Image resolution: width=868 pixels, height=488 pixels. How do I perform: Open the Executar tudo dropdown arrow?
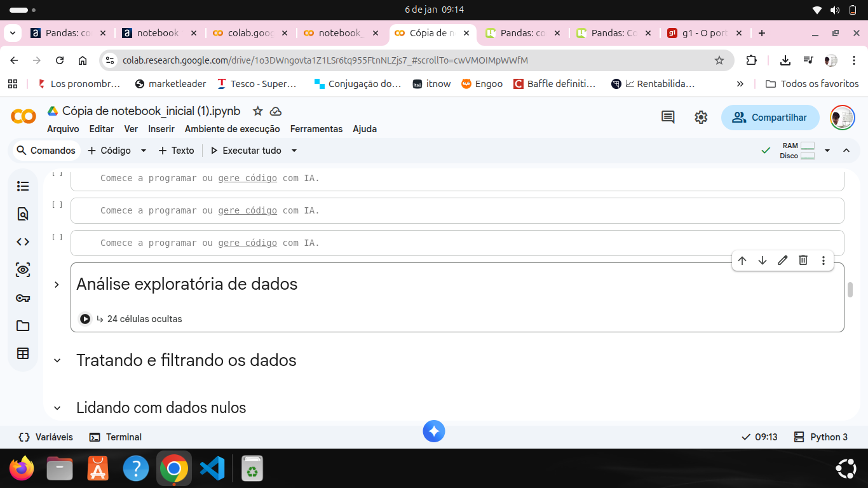(294, 151)
